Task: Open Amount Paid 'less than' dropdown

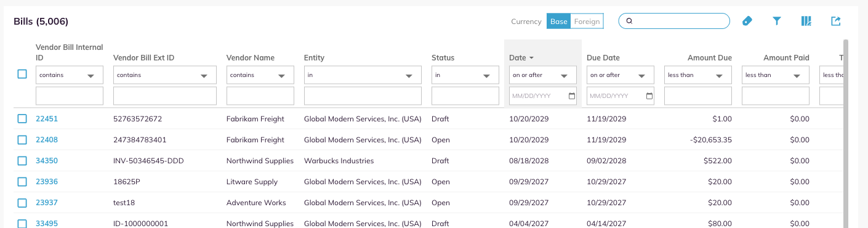Action: point(776,75)
